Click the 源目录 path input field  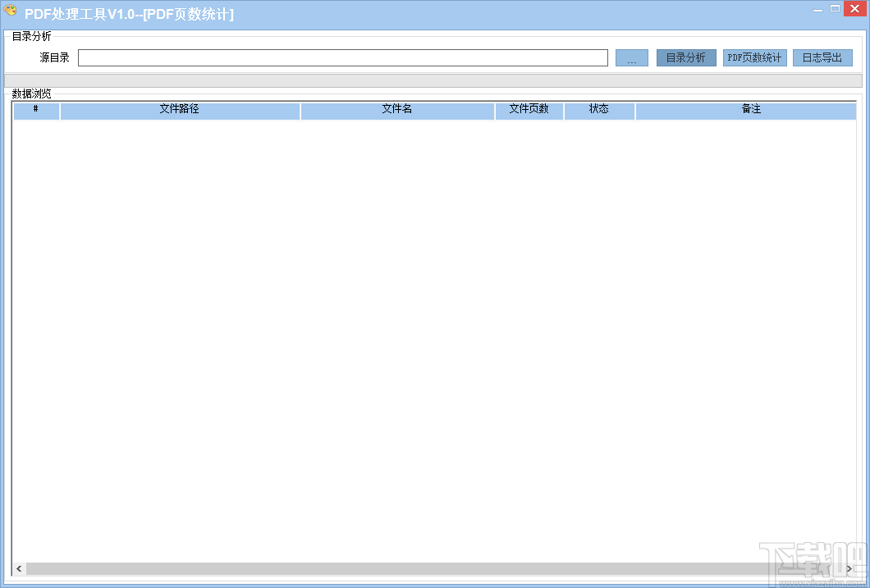click(x=343, y=57)
